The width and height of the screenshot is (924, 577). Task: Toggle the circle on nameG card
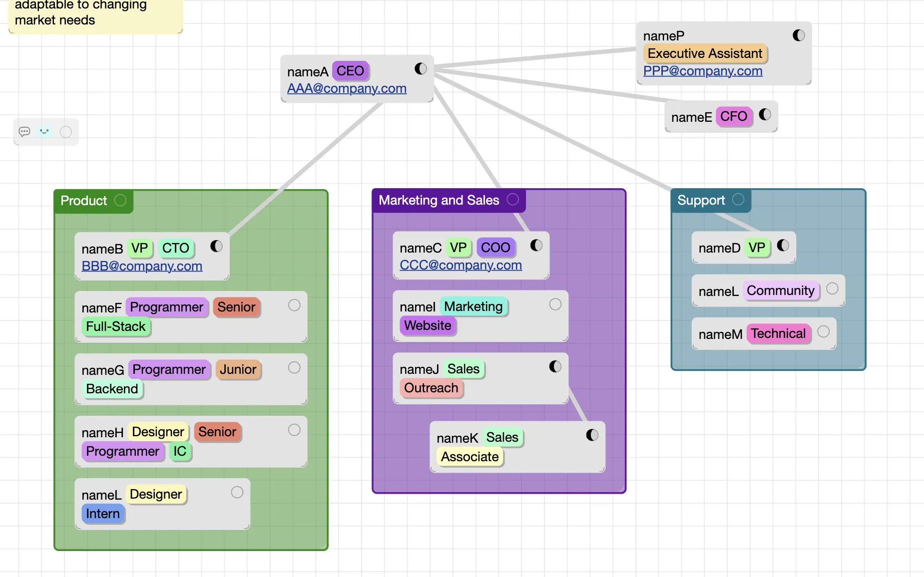pos(294,368)
